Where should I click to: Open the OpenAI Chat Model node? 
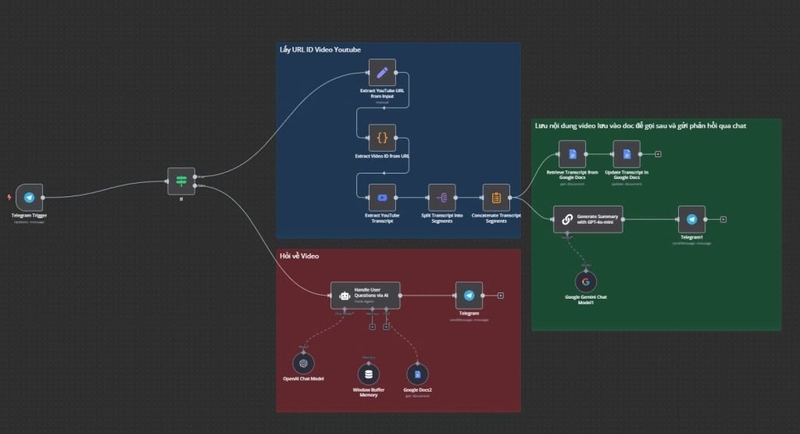[x=304, y=363]
